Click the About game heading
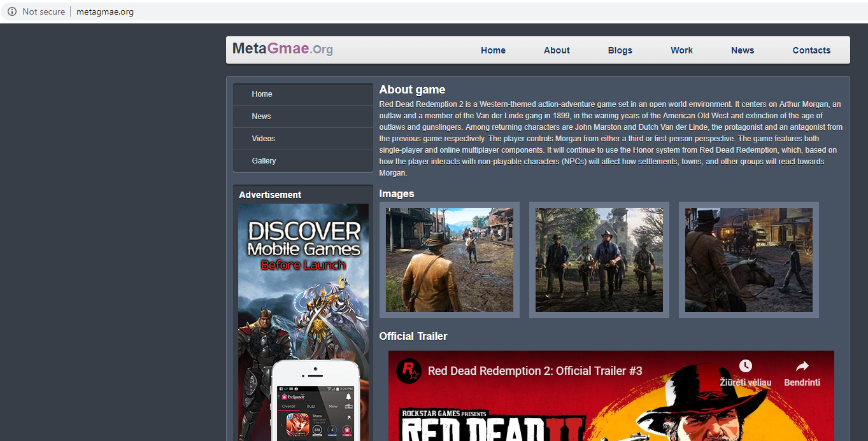Viewport: 868px width, 441px height. [x=412, y=90]
